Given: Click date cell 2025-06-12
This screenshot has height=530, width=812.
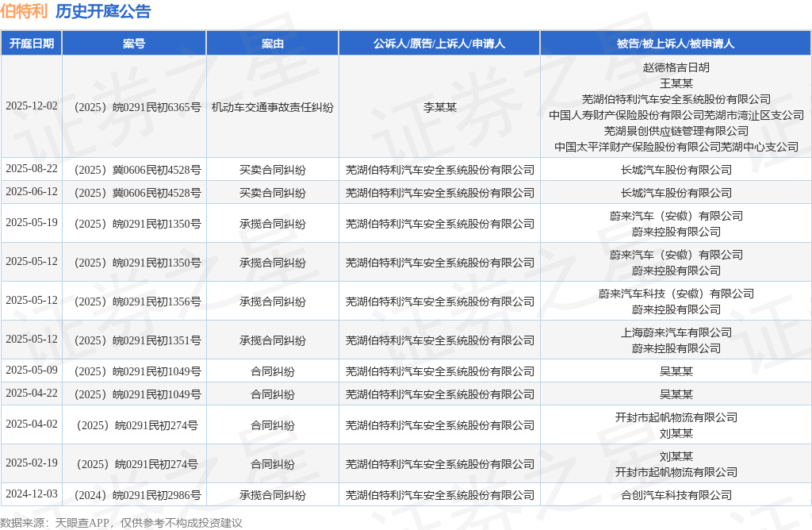Looking at the screenshot, I should [x=32, y=192].
